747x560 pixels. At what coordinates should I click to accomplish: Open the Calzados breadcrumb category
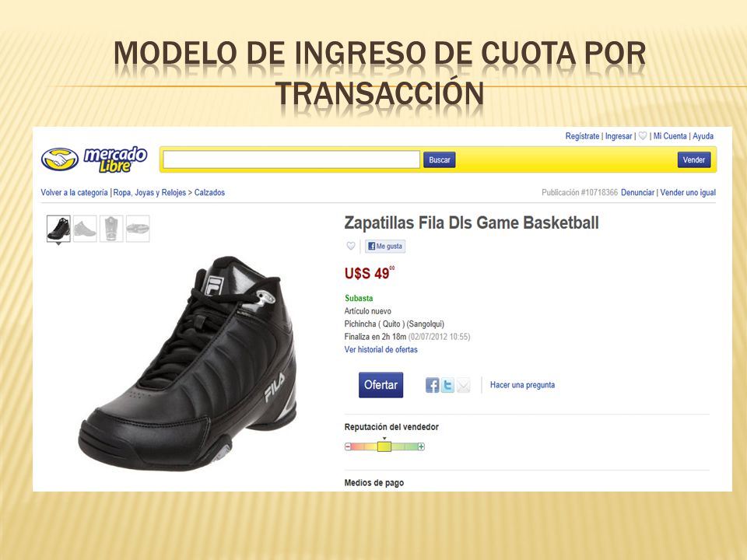click(x=209, y=192)
